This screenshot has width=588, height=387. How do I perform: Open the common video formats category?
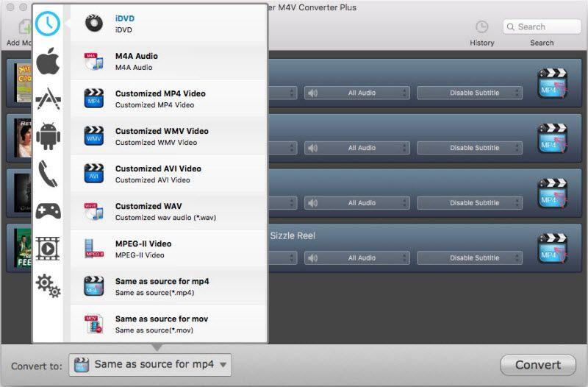click(48, 249)
